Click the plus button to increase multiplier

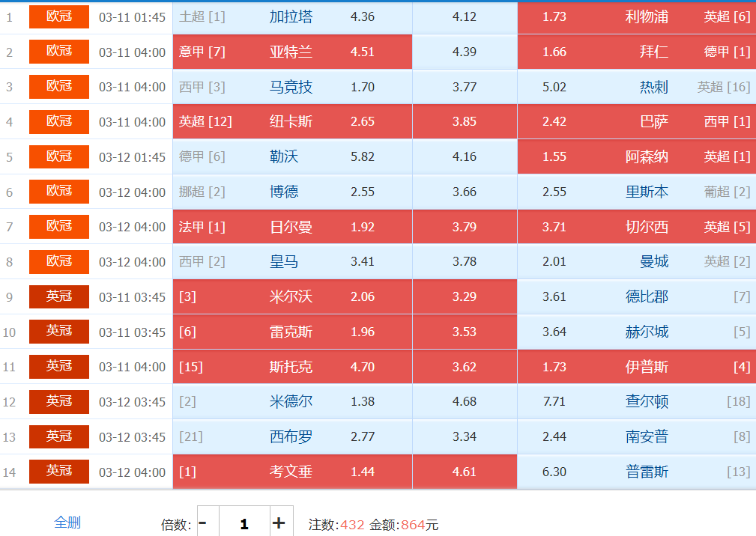tap(279, 523)
